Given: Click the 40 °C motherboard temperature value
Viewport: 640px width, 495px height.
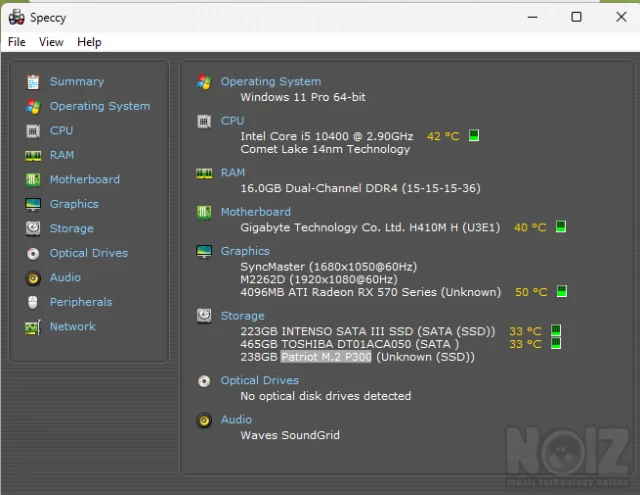Looking at the screenshot, I should click(530, 227).
